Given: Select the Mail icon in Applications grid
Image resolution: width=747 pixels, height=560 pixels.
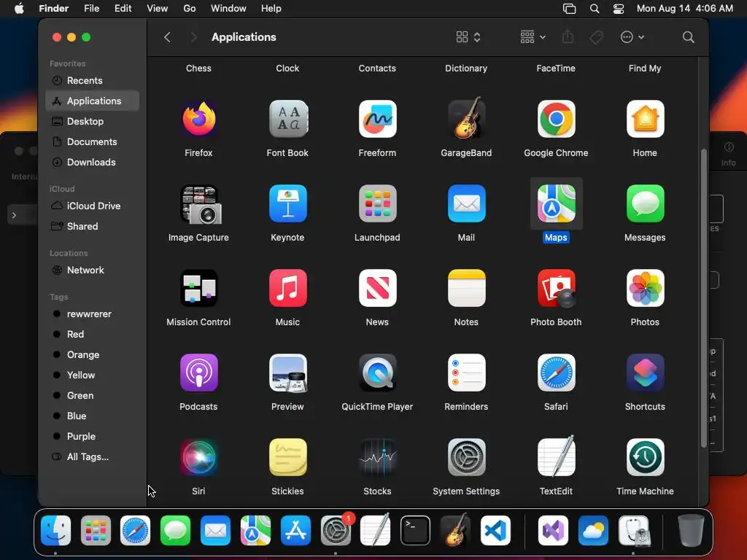Looking at the screenshot, I should coord(466,204).
